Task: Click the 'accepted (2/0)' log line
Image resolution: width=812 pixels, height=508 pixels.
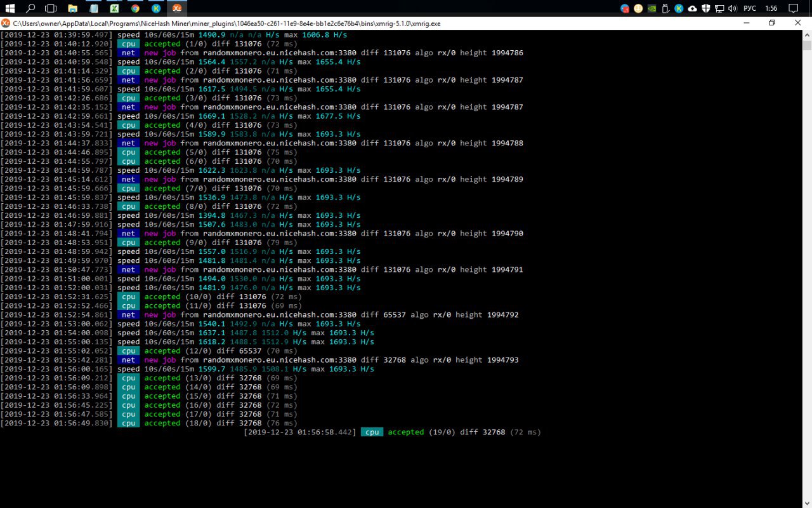Action: click(148, 71)
